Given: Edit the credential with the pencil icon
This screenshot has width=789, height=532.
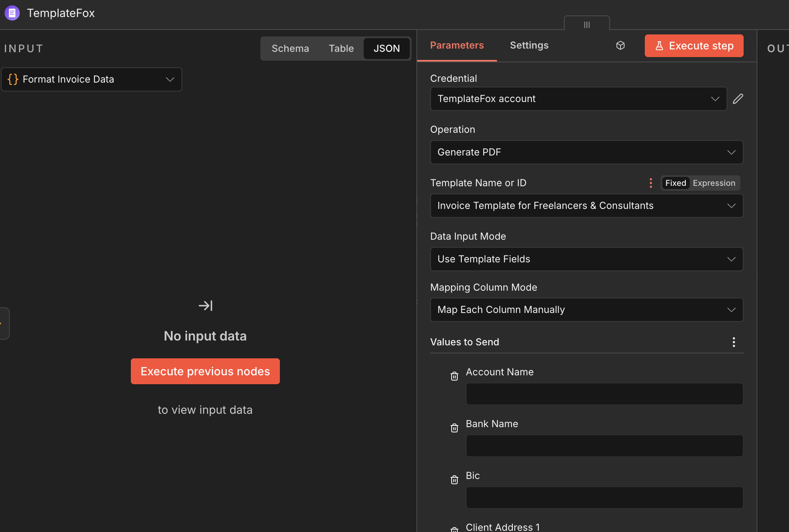Looking at the screenshot, I should [x=738, y=99].
